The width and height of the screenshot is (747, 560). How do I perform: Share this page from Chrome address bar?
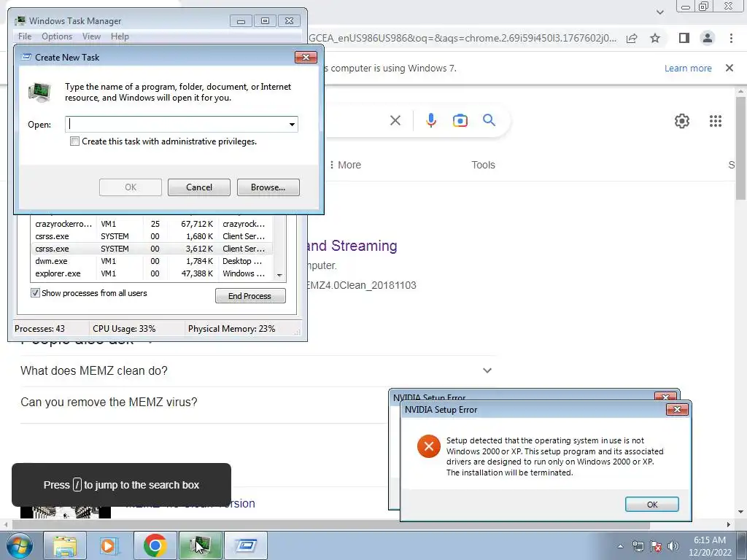632,38
